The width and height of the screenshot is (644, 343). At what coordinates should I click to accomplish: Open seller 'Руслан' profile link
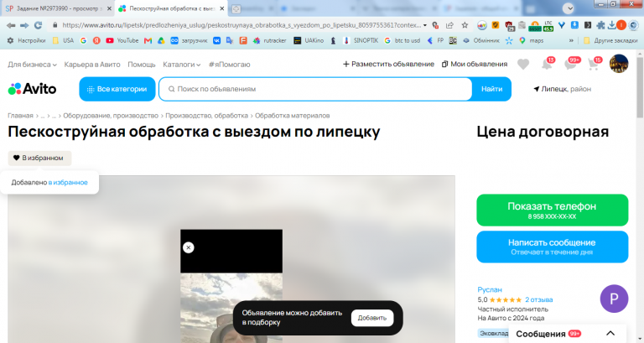coord(490,289)
